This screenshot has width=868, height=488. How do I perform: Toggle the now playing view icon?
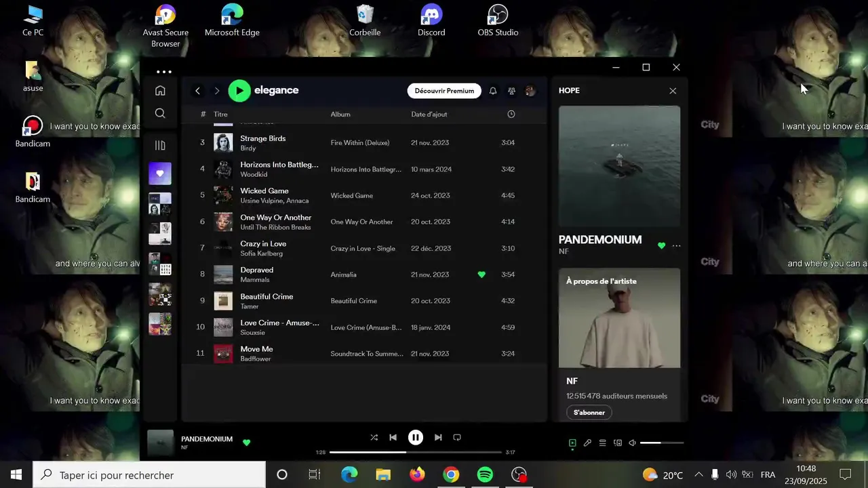572,443
